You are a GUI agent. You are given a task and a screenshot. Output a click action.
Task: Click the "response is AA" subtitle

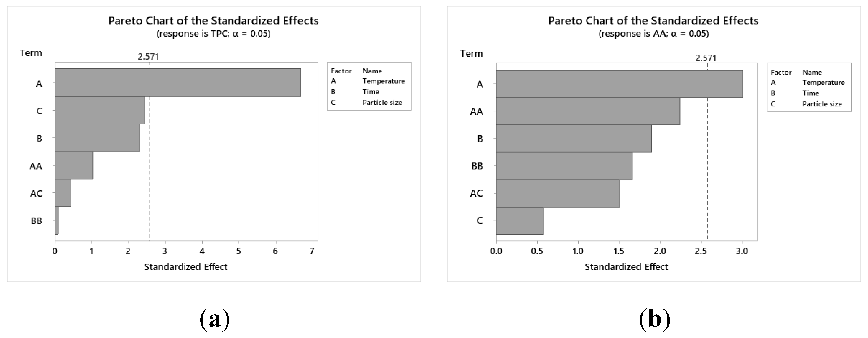point(653,34)
